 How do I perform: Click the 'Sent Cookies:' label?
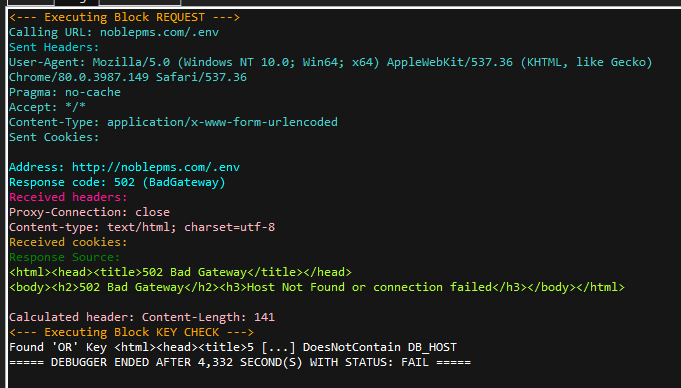pyautogui.click(x=54, y=137)
